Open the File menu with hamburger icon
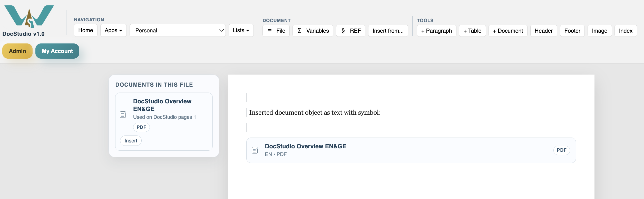The width and height of the screenshot is (644, 199). click(276, 31)
